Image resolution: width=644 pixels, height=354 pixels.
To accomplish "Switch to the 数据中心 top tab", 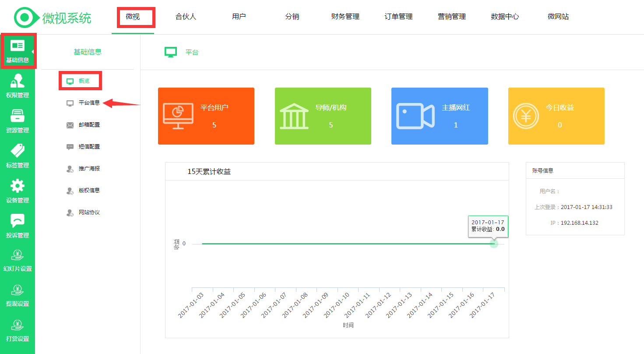I will click(x=505, y=17).
